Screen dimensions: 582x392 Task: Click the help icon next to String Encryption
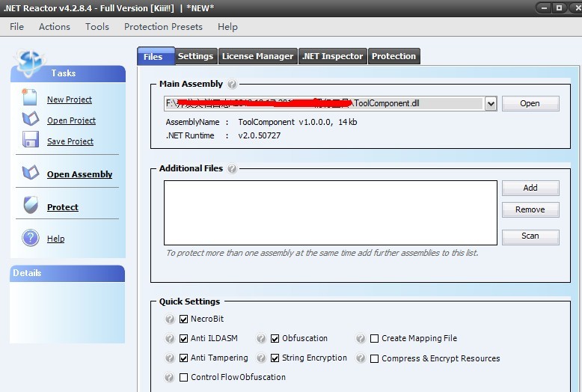tap(261, 358)
